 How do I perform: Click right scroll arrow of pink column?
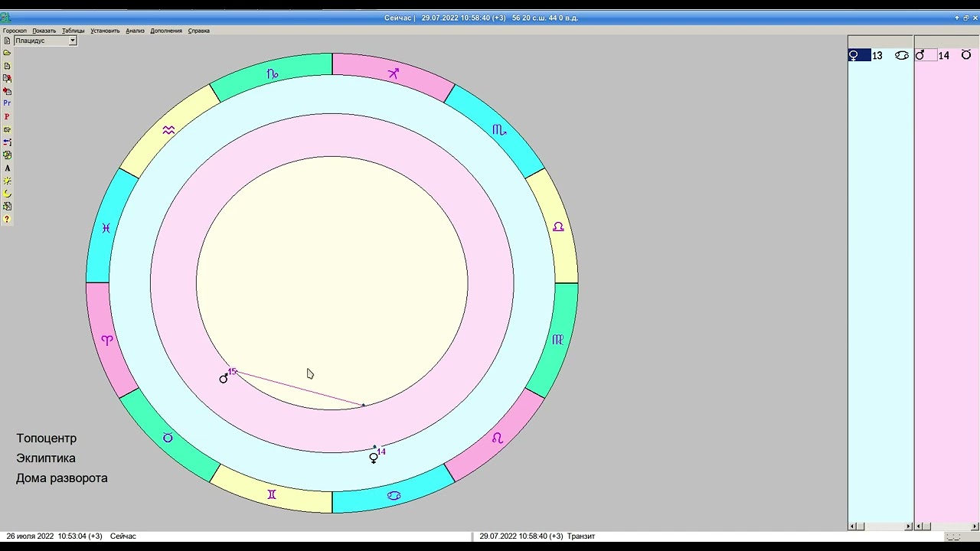[975, 526]
